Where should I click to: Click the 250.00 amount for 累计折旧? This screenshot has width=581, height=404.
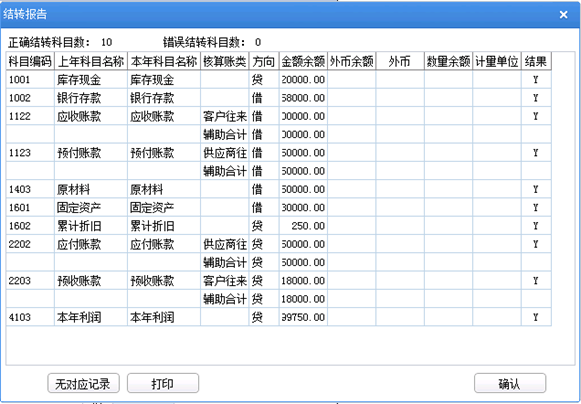click(x=308, y=226)
